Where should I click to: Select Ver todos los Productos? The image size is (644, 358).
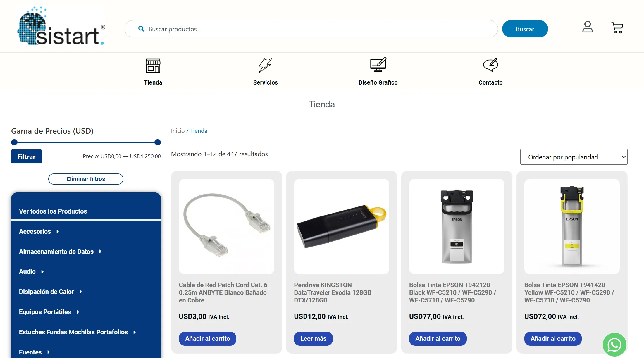(x=53, y=211)
